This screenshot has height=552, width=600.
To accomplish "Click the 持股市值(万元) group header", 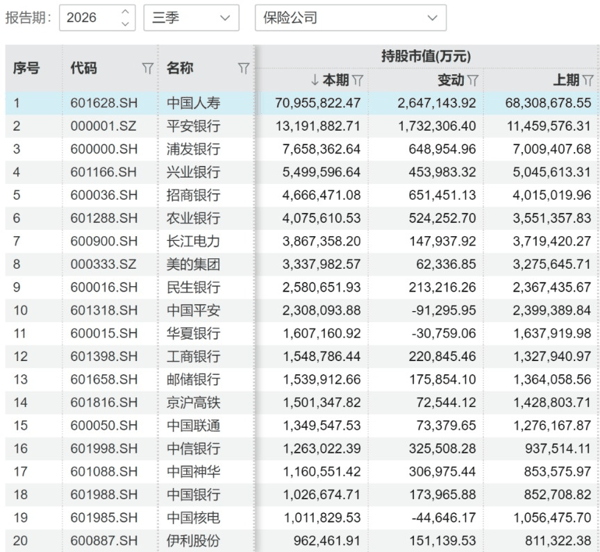I will (426, 56).
